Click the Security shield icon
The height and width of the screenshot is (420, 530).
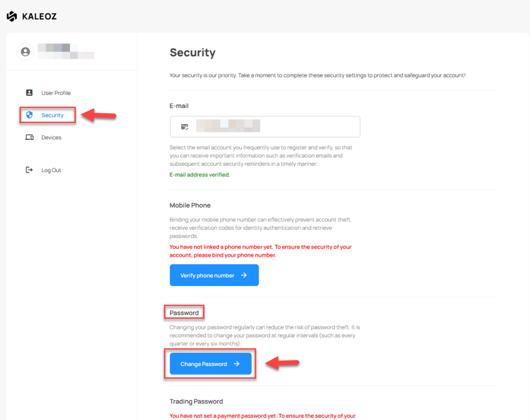click(x=30, y=115)
